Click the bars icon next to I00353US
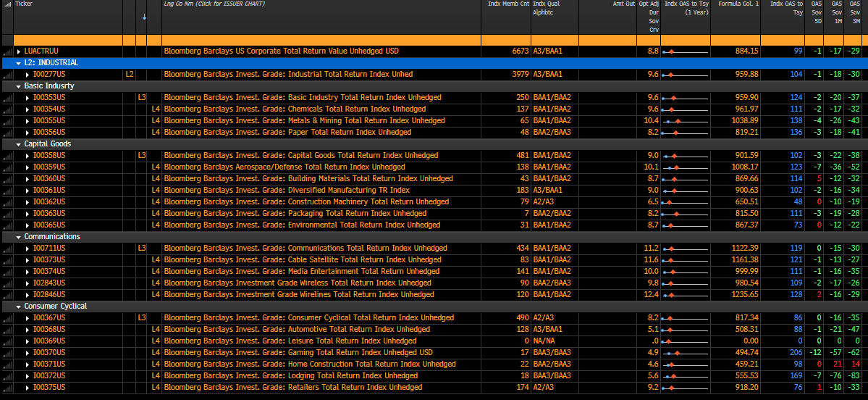The image size is (868, 400). click(7, 98)
